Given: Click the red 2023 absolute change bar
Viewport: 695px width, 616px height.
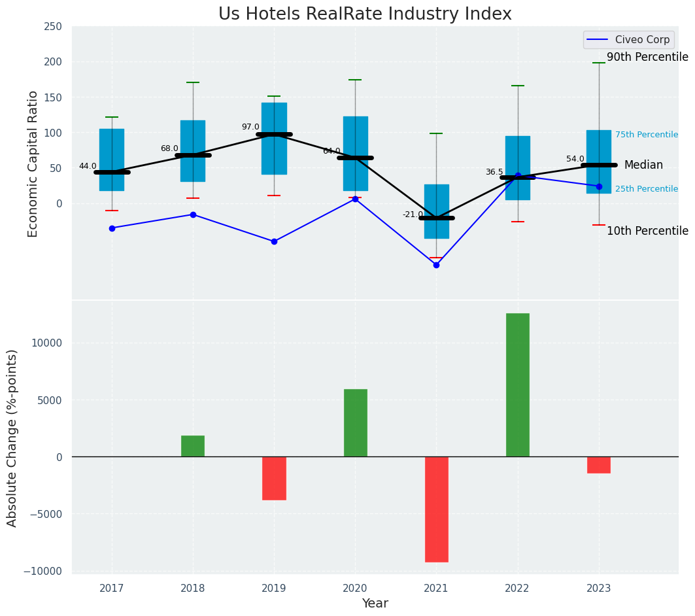Looking at the screenshot, I should [x=598, y=465].
